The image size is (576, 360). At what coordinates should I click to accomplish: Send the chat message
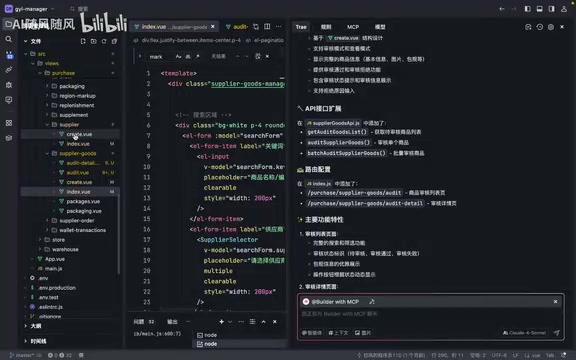(x=557, y=332)
